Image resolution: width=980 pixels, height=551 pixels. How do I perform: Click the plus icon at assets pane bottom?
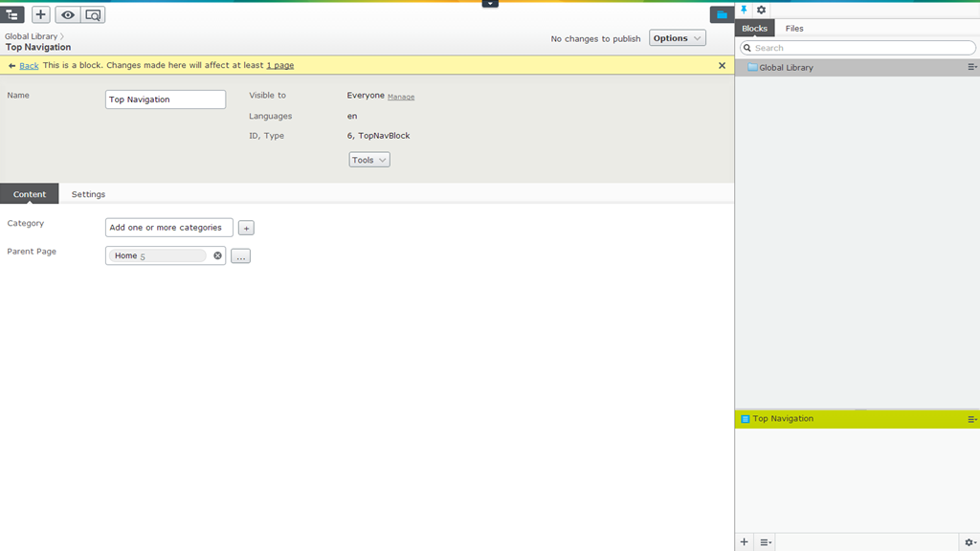pos(745,542)
